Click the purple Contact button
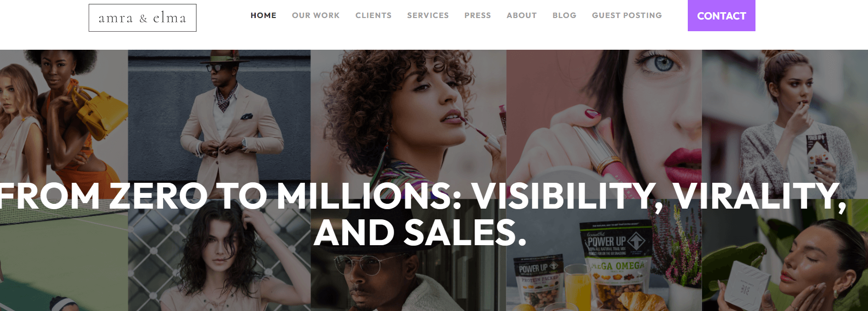The width and height of the screenshot is (868, 311). point(721,16)
